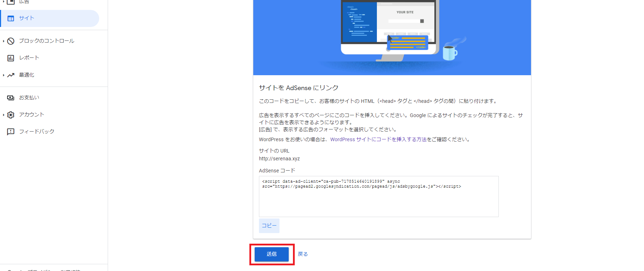Click the site URL http://serenaa.xyz
The height and width of the screenshot is (271, 644).
point(279,159)
